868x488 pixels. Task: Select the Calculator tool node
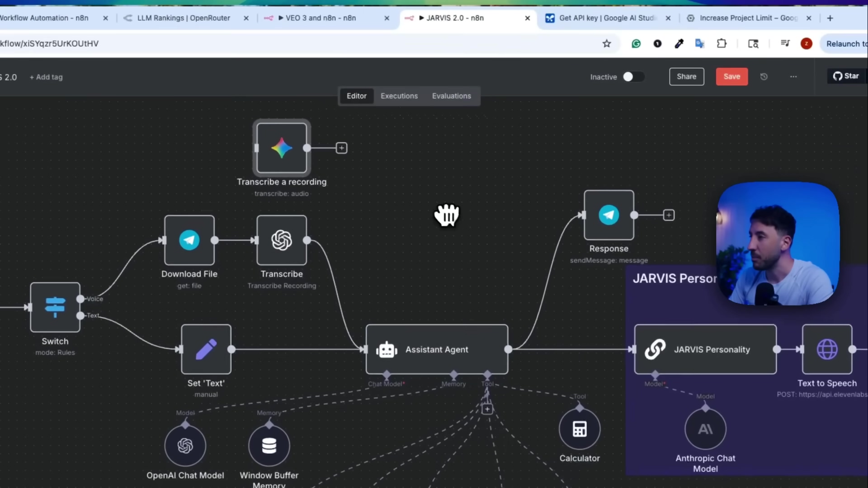[580, 429]
